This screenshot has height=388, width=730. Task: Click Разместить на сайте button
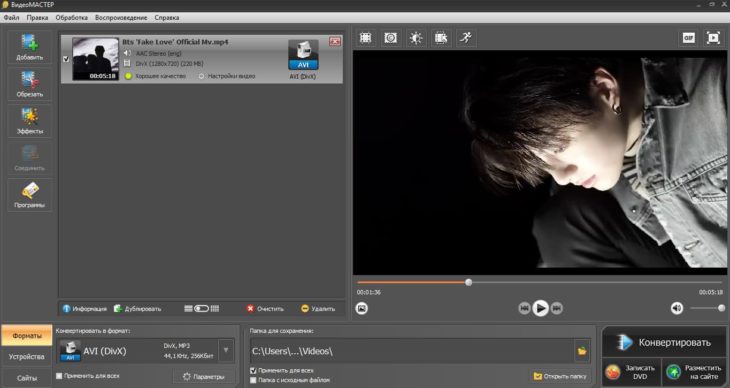pos(694,372)
